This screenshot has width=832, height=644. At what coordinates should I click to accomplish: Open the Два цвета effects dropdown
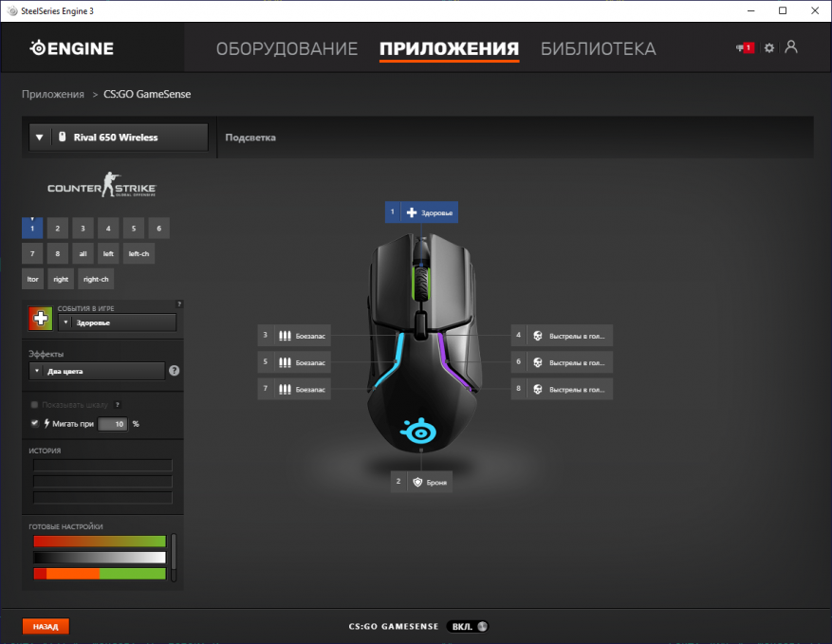coord(97,371)
